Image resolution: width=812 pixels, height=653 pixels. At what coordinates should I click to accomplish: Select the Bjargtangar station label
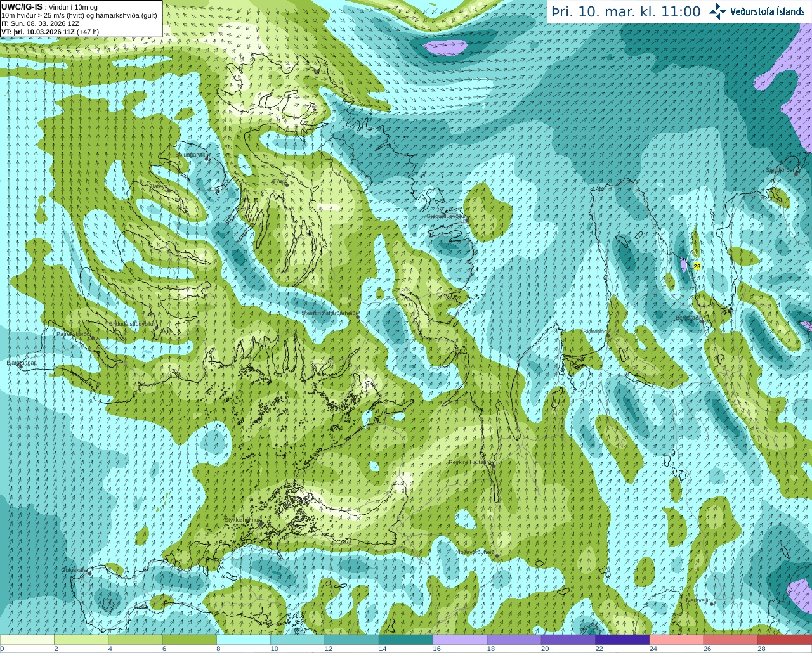[21, 363]
